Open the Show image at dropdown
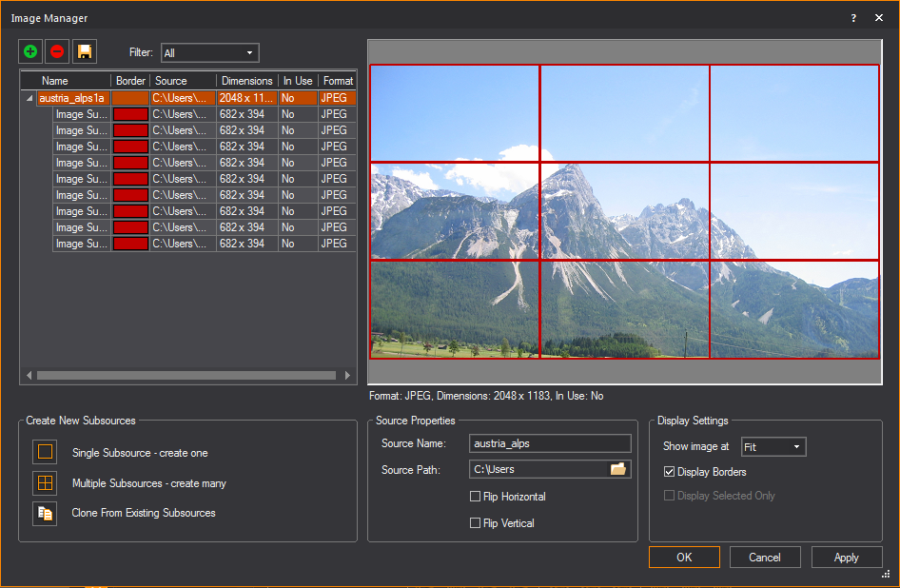900x588 pixels. coord(773,447)
